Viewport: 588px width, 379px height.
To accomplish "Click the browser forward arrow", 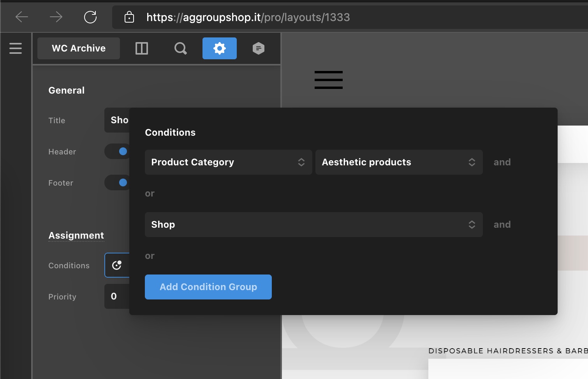I will click(x=56, y=17).
